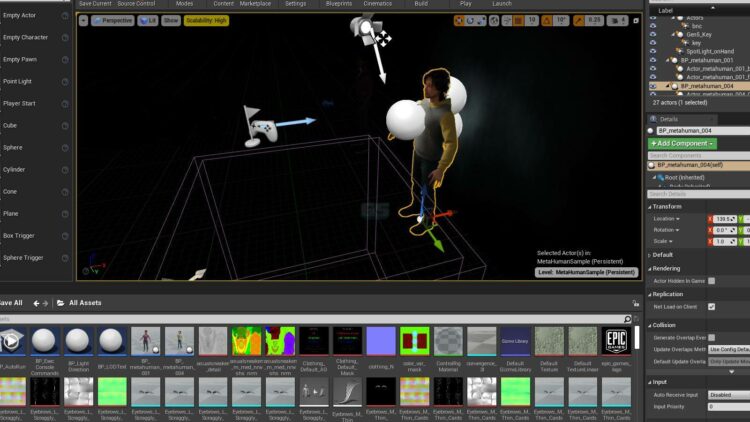The width and height of the screenshot is (750, 422).
Task: Hide SpotLight_onHand with its eye icon
Action: (x=653, y=51)
